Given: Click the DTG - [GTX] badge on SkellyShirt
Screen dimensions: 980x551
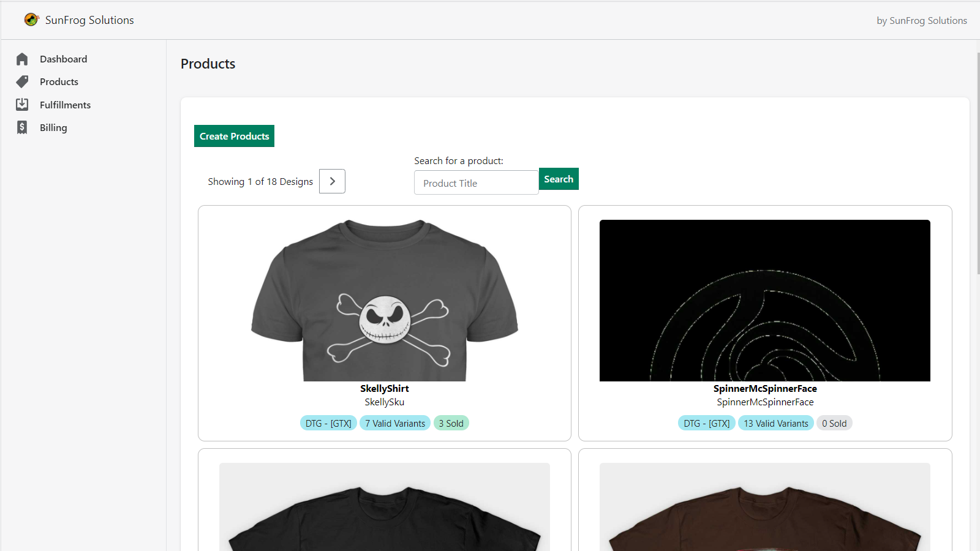Looking at the screenshot, I should [328, 422].
